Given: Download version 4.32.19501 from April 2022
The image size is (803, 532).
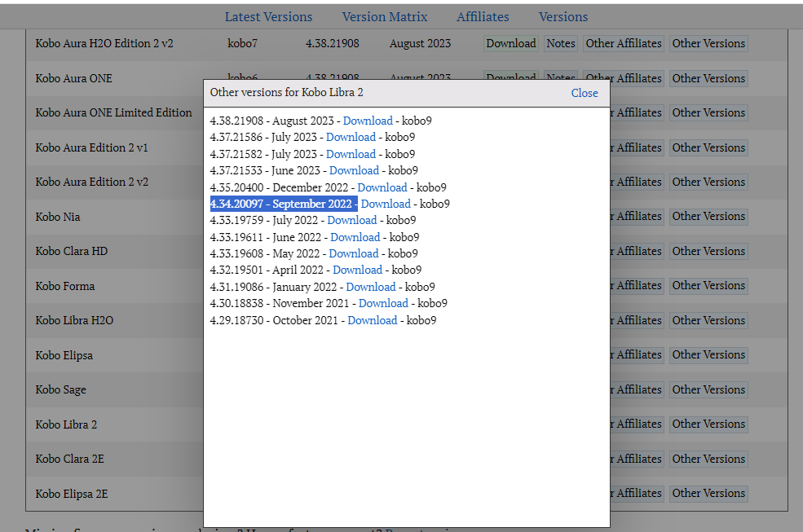Looking at the screenshot, I should pyautogui.click(x=357, y=270).
